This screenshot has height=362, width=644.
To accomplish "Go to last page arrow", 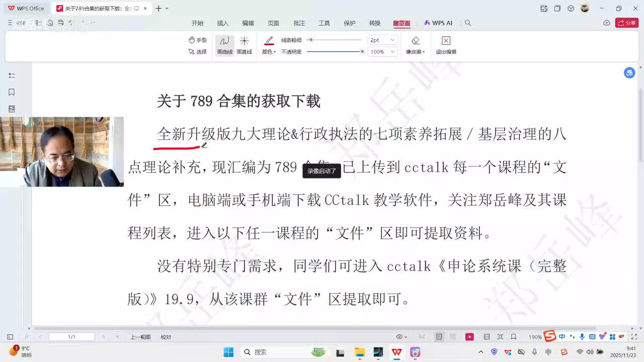I will [117, 337].
